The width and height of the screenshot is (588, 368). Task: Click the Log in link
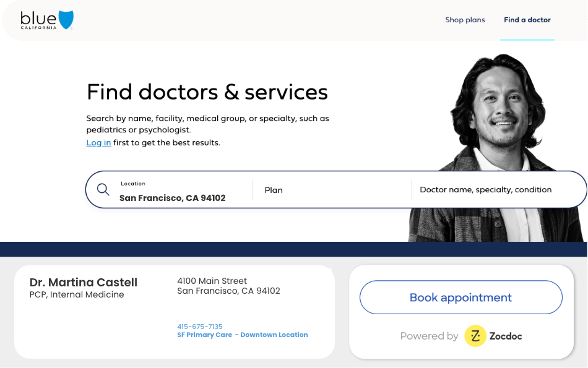point(98,142)
